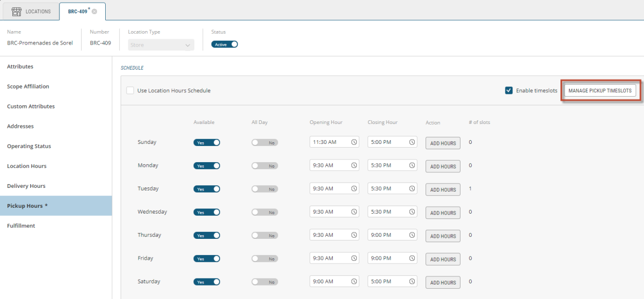Open time picker for Wednesday's Closing Hour
The image size is (644, 299).
click(x=412, y=212)
